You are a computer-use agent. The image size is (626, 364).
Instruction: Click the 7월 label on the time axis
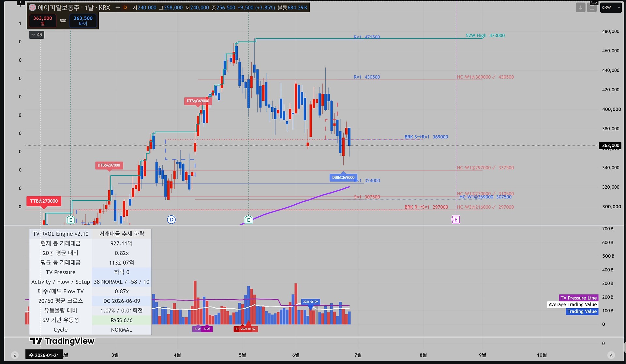coord(358,355)
